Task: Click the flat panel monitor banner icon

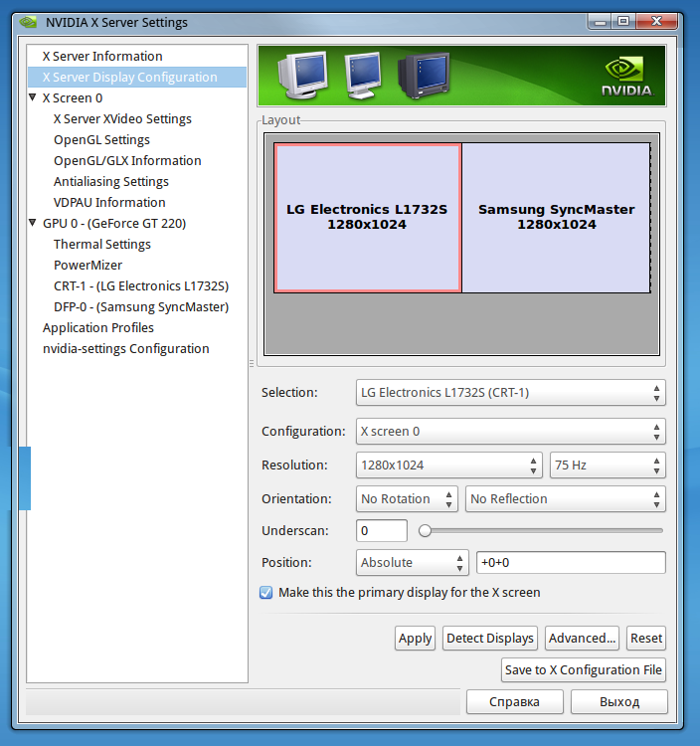Action: [x=363, y=76]
